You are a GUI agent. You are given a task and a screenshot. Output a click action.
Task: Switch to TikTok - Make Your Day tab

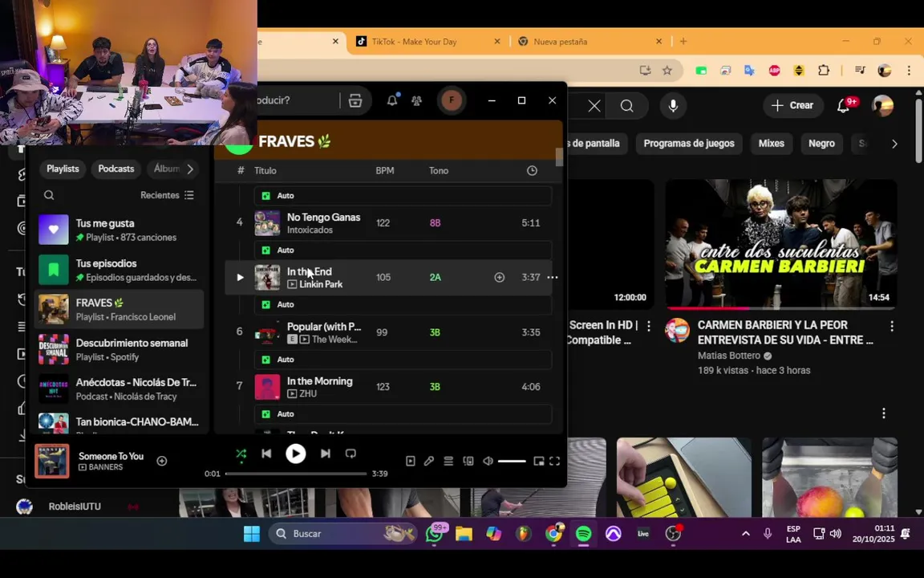pyautogui.click(x=428, y=41)
